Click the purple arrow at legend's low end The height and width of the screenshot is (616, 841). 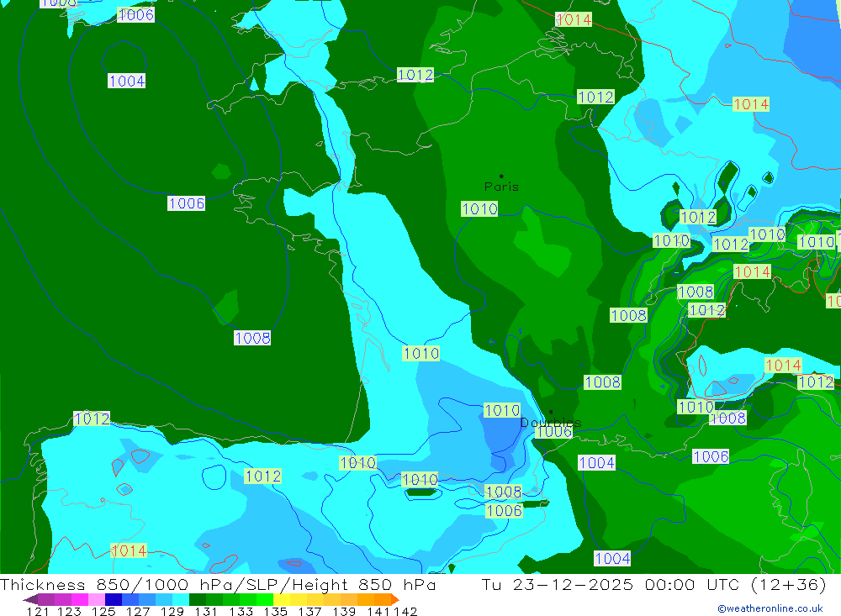pos(29,599)
